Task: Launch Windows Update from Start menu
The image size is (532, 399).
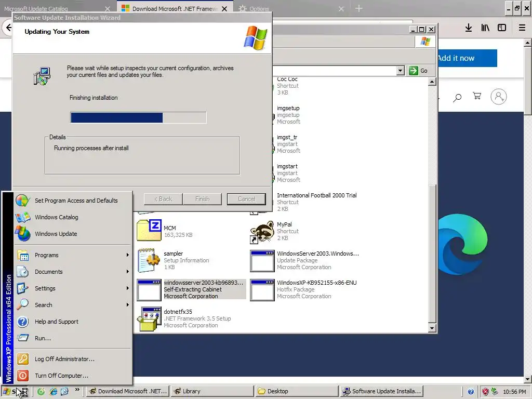Action: tap(73, 234)
